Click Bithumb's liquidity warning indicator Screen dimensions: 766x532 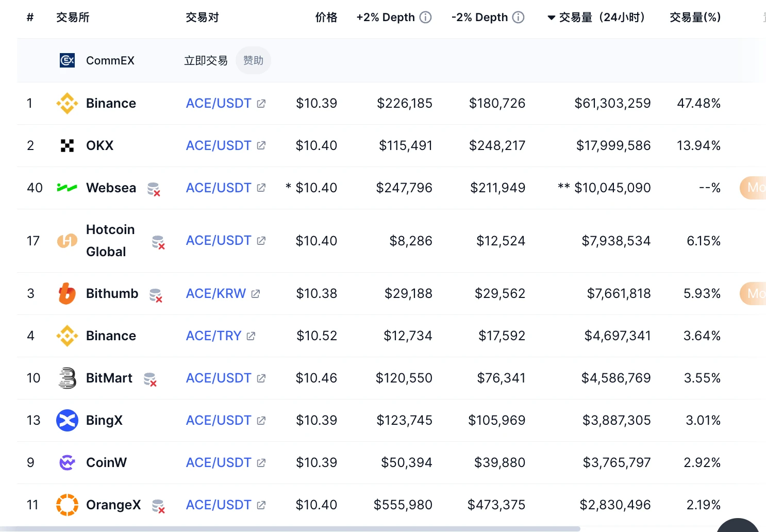click(156, 296)
